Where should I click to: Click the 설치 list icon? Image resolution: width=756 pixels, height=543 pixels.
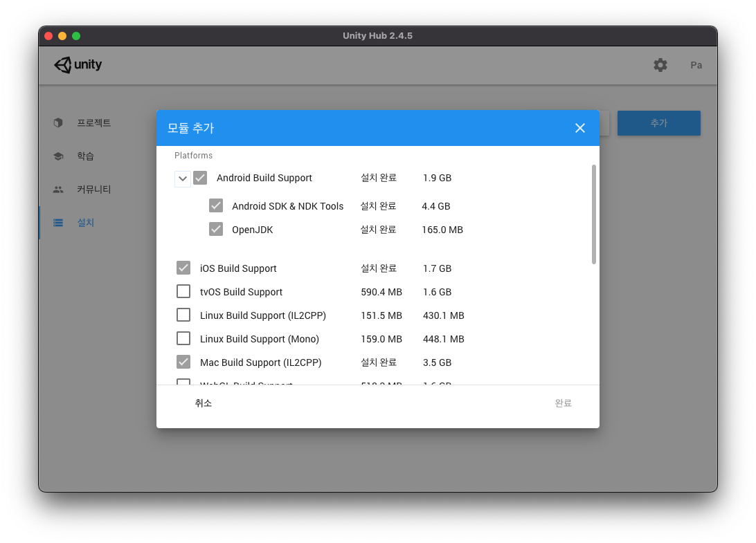[x=58, y=223]
